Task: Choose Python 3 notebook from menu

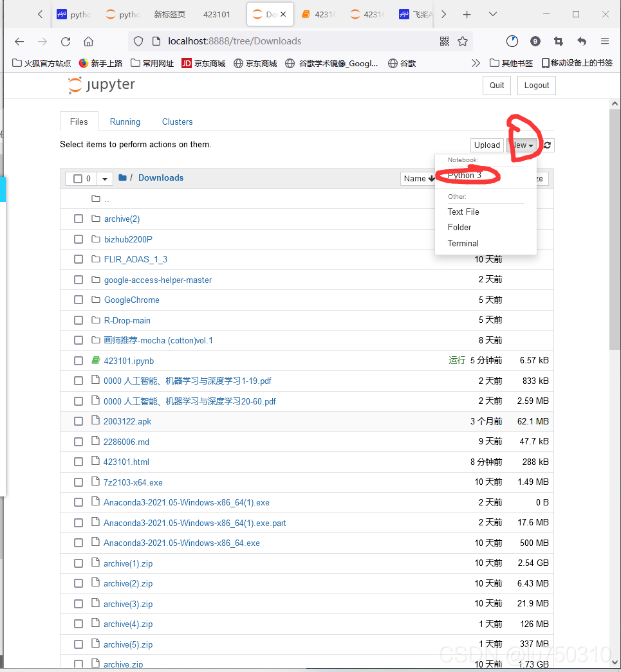Action: point(465,176)
